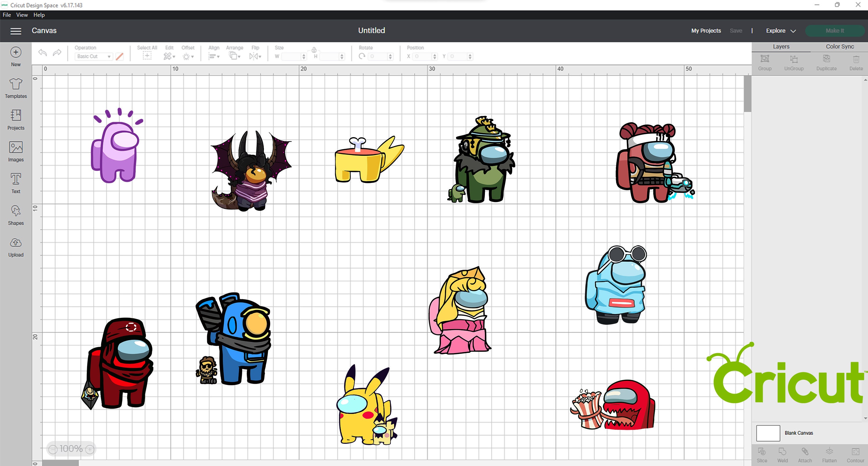Open the Templates t-shirt icon

16,84
